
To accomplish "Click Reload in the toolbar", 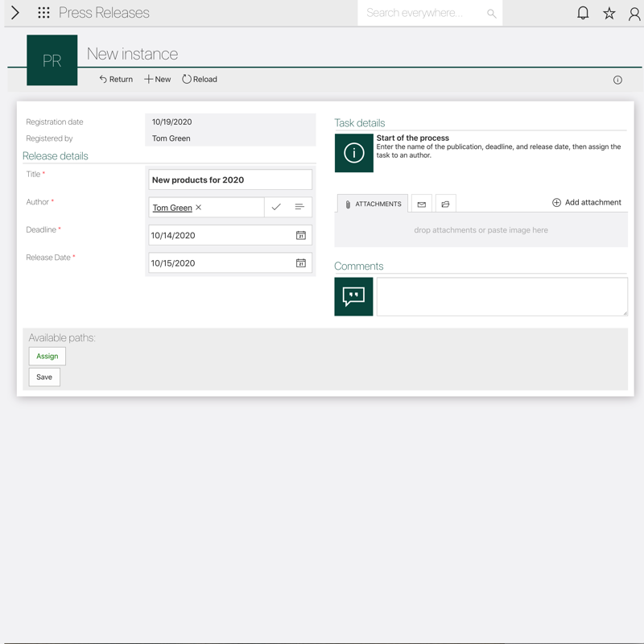I will (200, 80).
